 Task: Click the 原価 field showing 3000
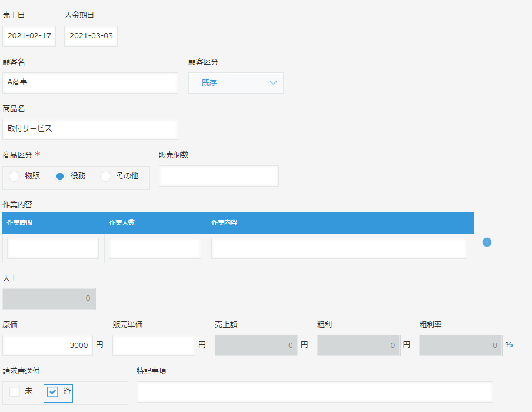[48, 345]
